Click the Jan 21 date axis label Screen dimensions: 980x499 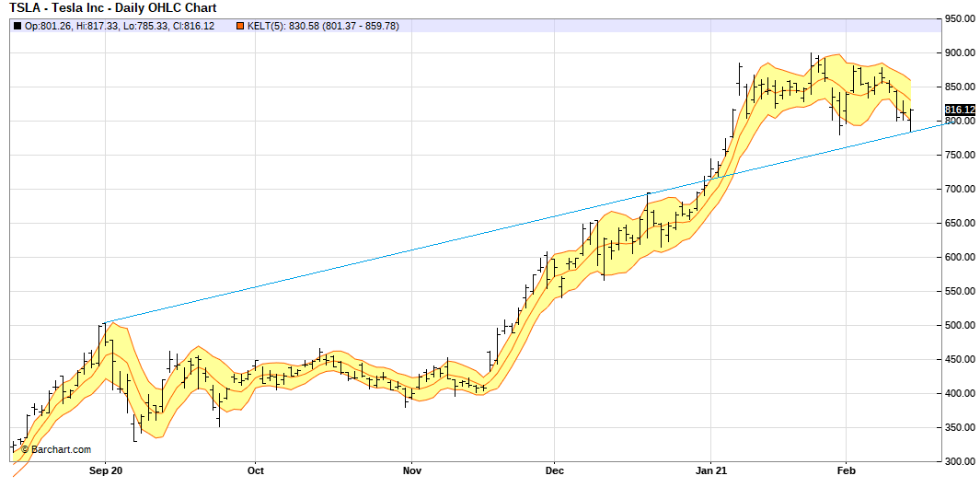pyautogui.click(x=710, y=470)
